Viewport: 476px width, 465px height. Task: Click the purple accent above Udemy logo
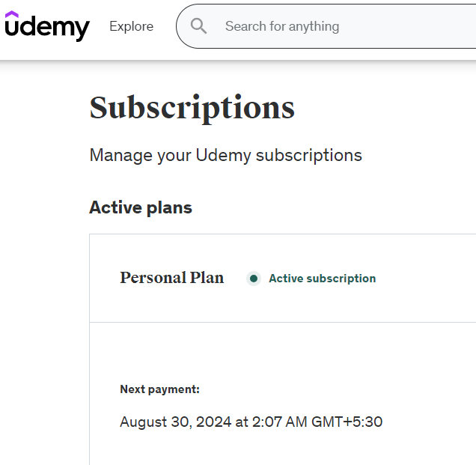pos(12,13)
